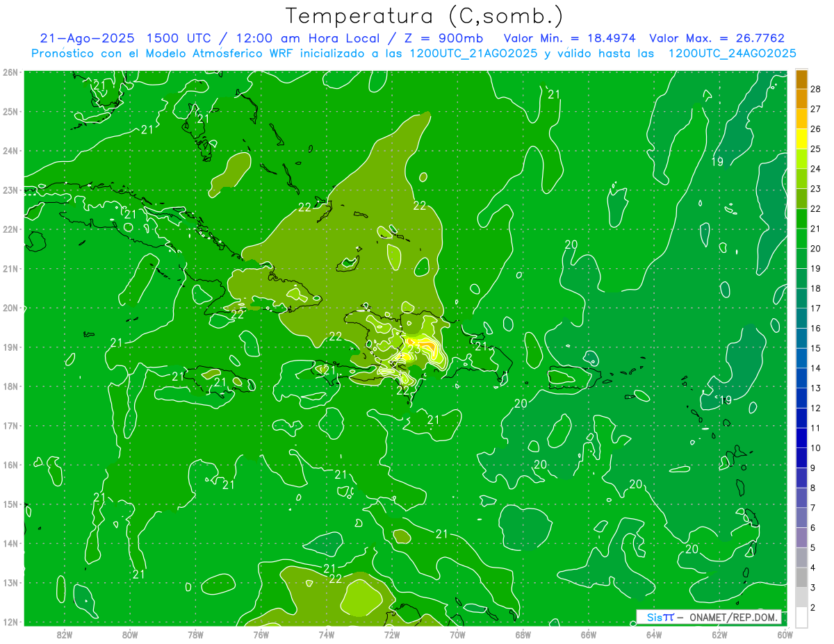
Task: Click the '18N' latitude axis label
Action: [10, 386]
